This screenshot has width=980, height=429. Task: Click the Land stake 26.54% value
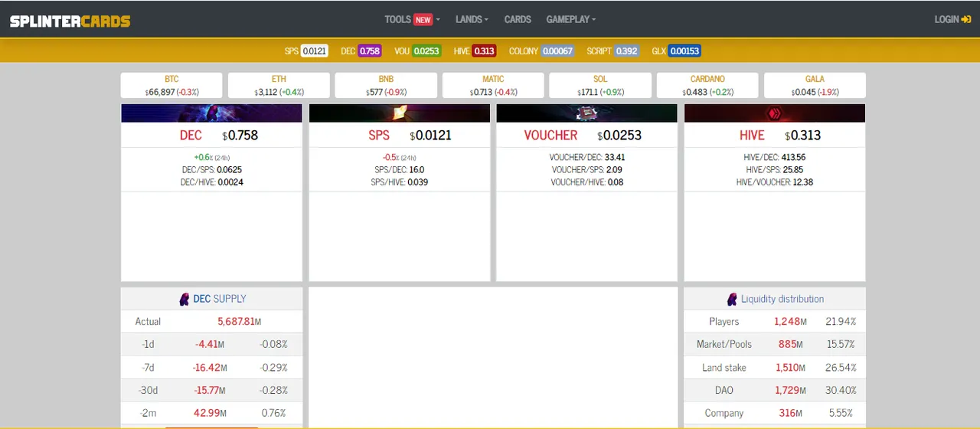(x=841, y=368)
